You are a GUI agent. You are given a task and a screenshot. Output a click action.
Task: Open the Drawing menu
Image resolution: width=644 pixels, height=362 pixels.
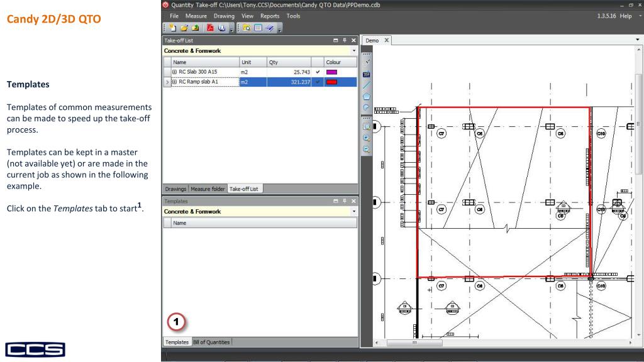click(x=224, y=16)
